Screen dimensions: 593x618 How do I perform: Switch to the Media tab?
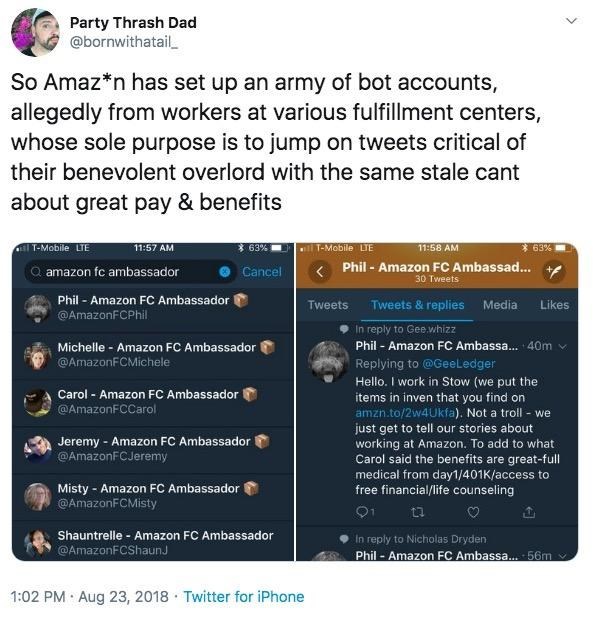(500, 305)
